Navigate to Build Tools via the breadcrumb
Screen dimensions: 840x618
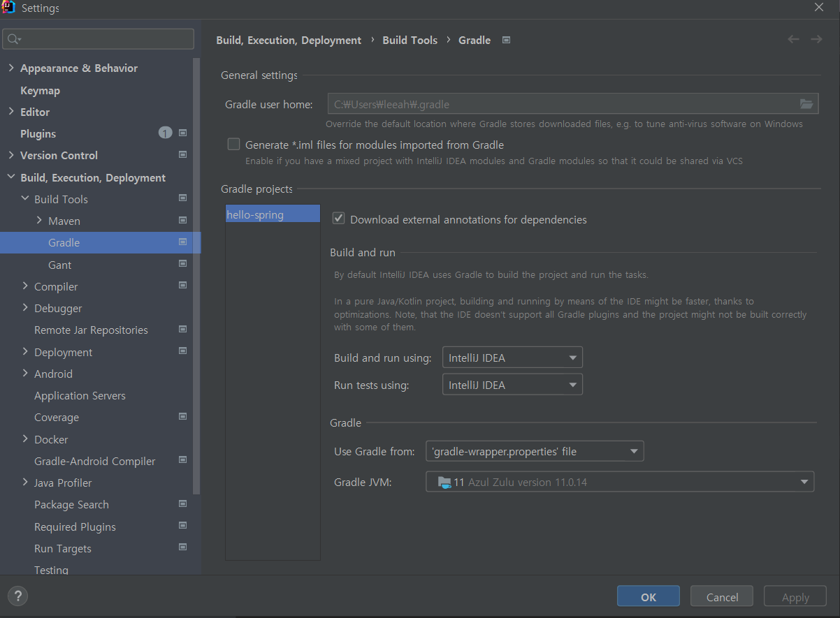tap(410, 40)
